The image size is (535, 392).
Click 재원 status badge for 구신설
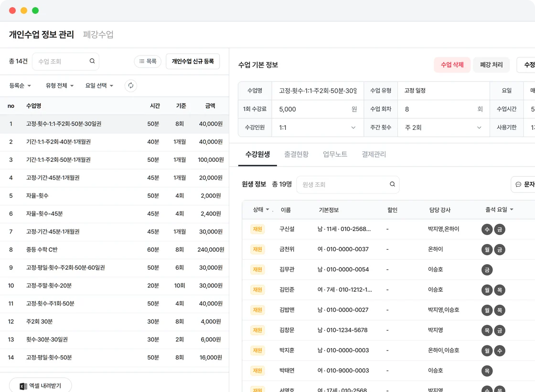[257, 229]
